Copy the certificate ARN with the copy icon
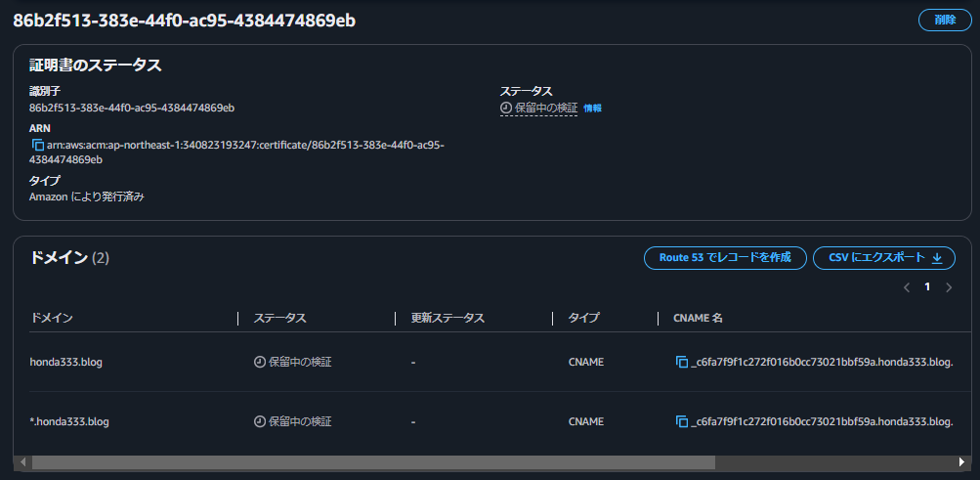 click(x=37, y=146)
